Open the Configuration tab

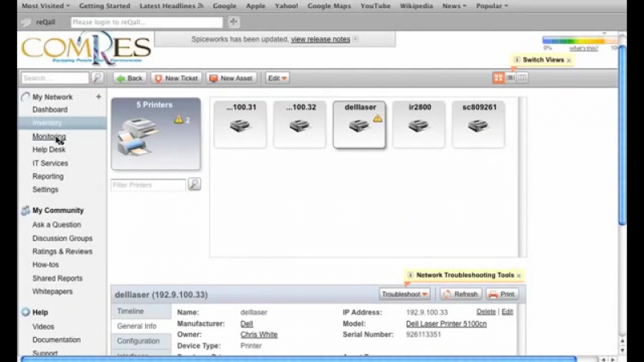coord(141,340)
